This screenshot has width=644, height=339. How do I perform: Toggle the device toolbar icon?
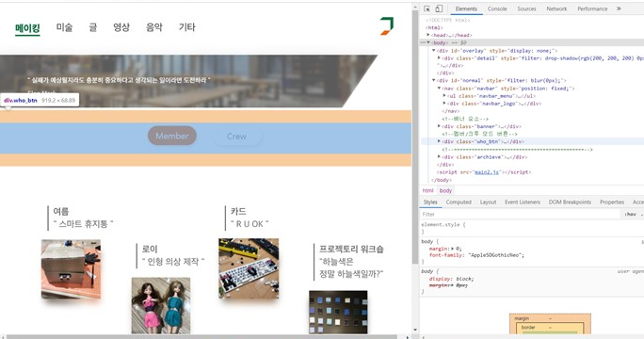point(439,8)
